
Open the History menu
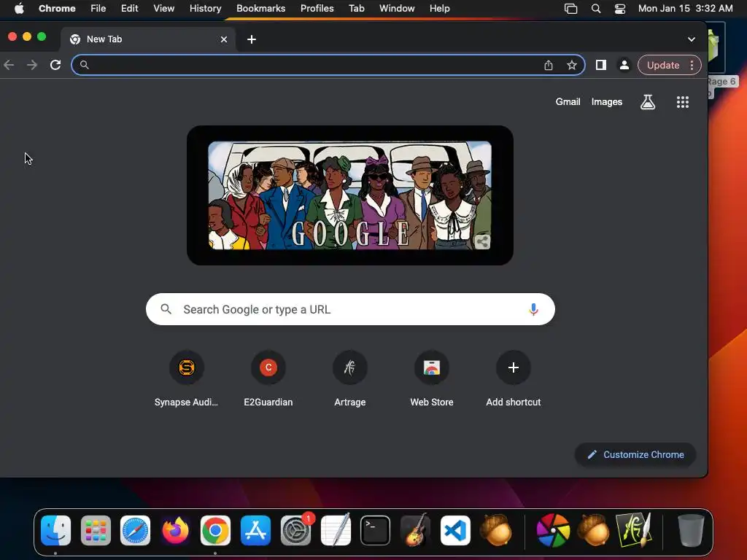[x=205, y=9]
